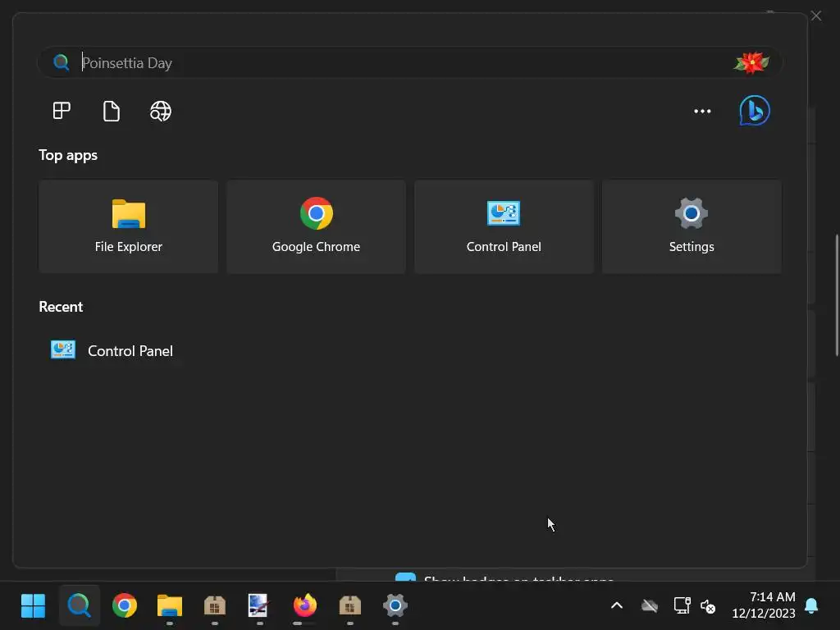The width and height of the screenshot is (840, 630).
Task: Click the cloud sync-off tray icon
Action: coord(650,606)
